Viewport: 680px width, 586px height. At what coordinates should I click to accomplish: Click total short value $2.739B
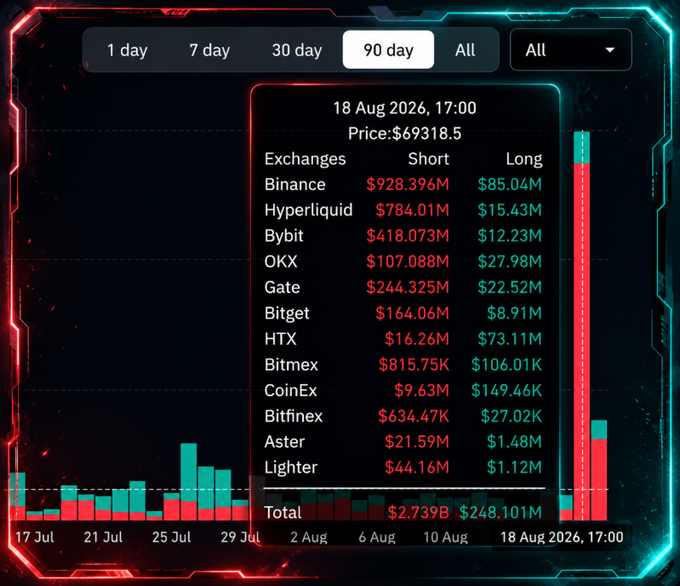pyautogui.click(x=418, y=513)
